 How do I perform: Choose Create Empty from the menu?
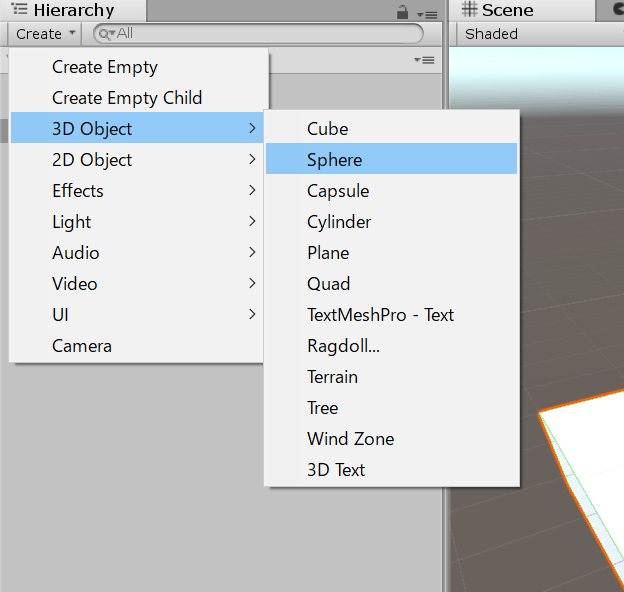click(x=105, y=67)
